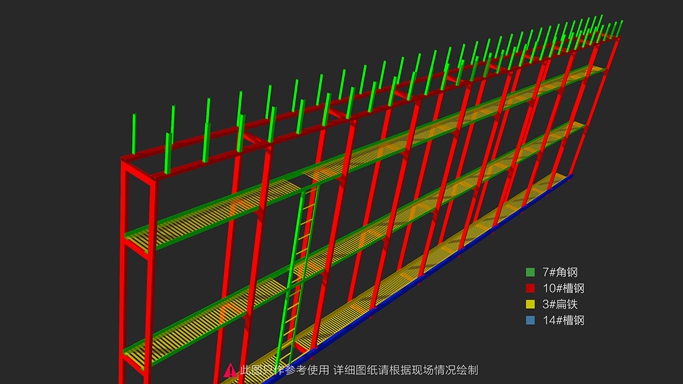Select the 10#槽钢 legend text
683x384 pixels.
(x=563, y=288)
